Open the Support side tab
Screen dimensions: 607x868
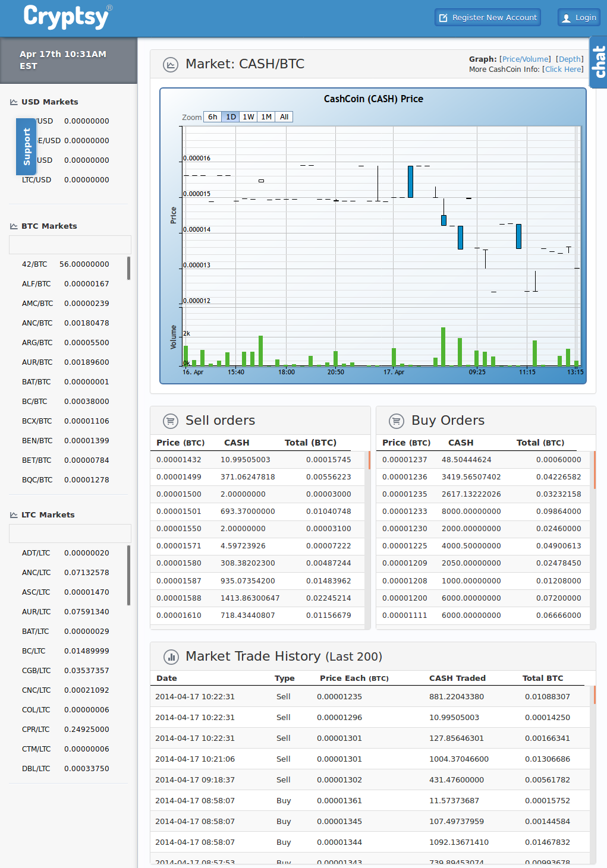click(26, 147)
